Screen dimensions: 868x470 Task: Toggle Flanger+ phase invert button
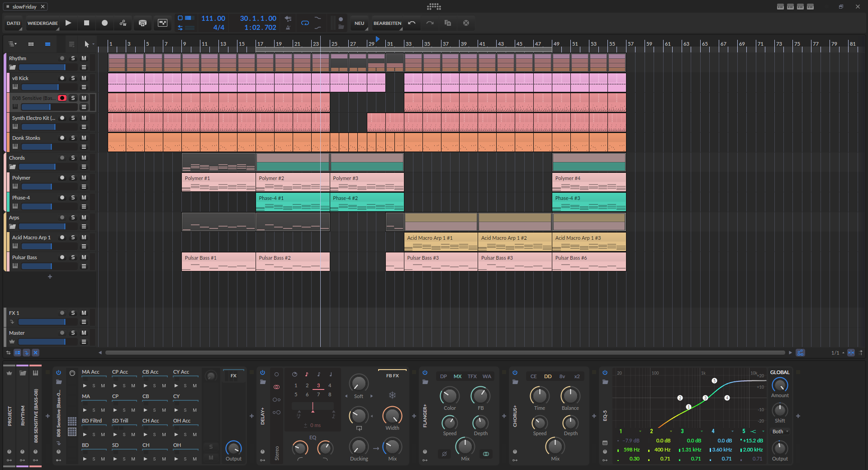tap(444, 454)
